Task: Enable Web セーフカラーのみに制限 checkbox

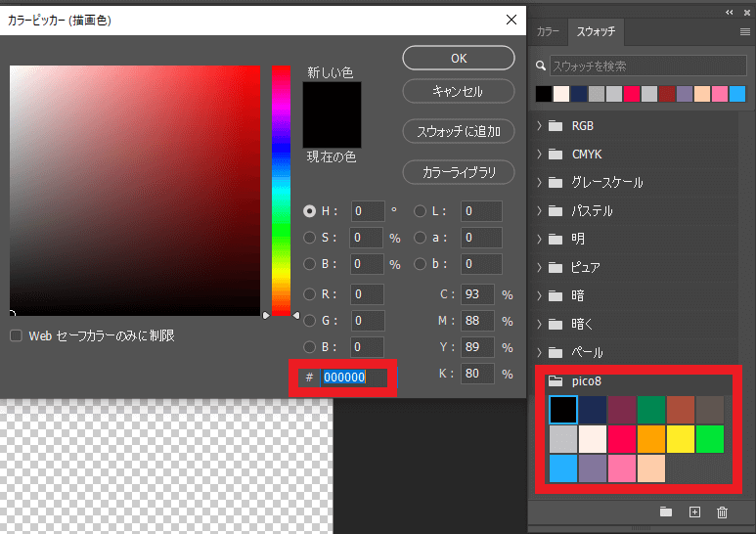Action: pyautogui.click(x=16, y=335)
